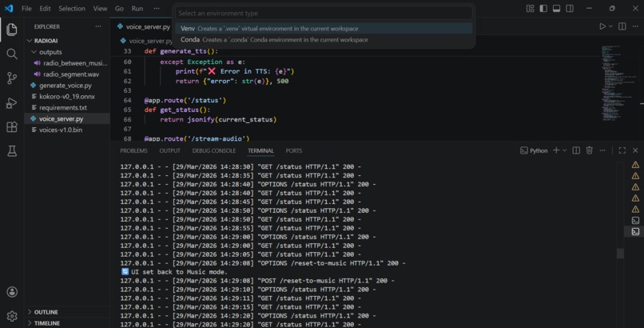The image size is (644, 328).
Task: Open the Selection menu
Action: point(72,8)
